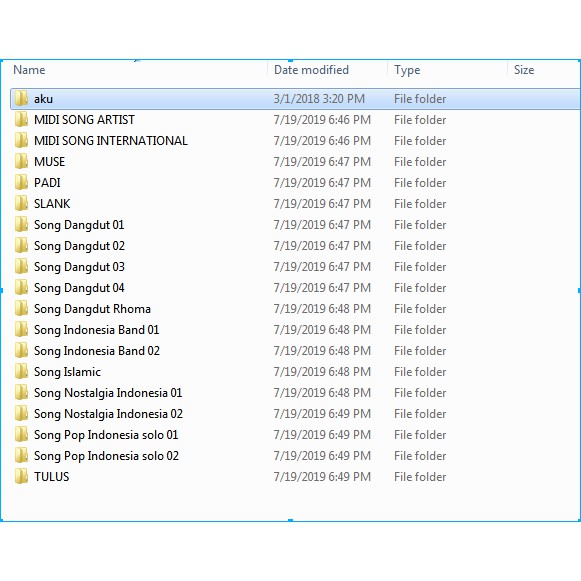Click the Song Nostalgia Indonesia 01 folder icon
Screen dimensions: 581x581
point(21,392)
